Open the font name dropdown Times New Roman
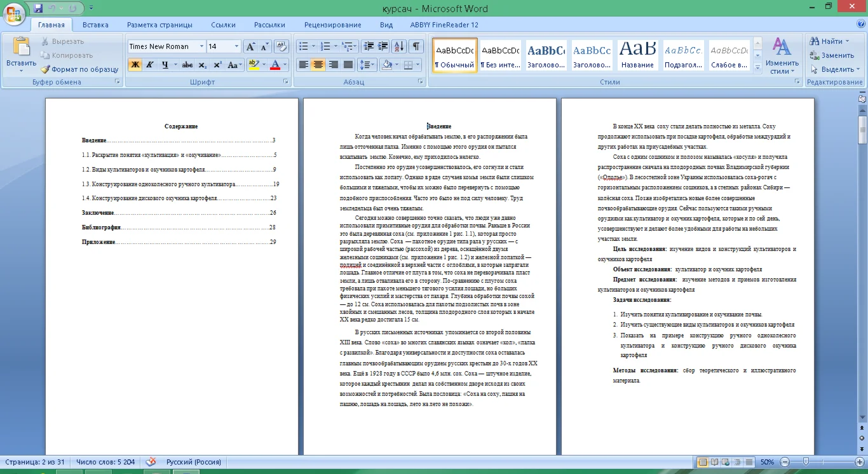 point(201,46)
